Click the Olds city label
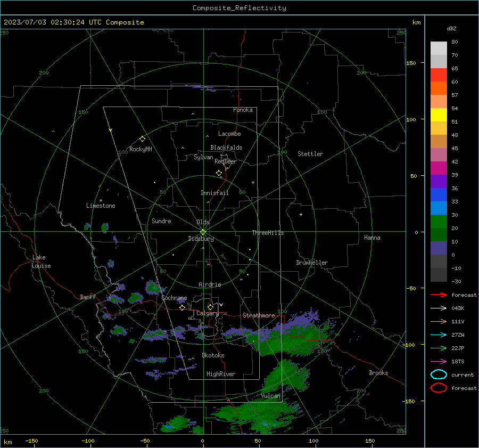The image size is (479, 448). coord(203,222)
